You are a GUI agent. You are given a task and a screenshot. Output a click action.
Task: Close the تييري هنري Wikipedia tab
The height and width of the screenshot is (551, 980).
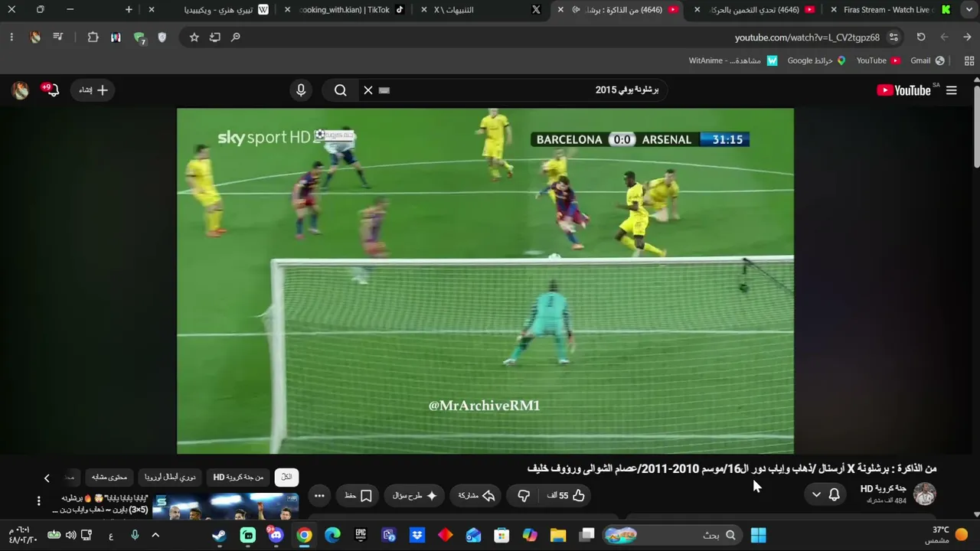pos(152,10)
